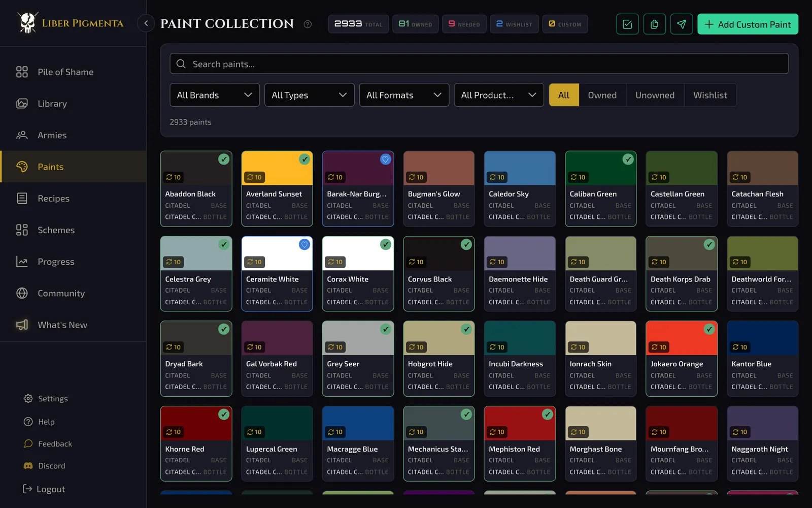Open the Settings gear icon
This screenshot has height=508, width=812.
tap(28, 399)
